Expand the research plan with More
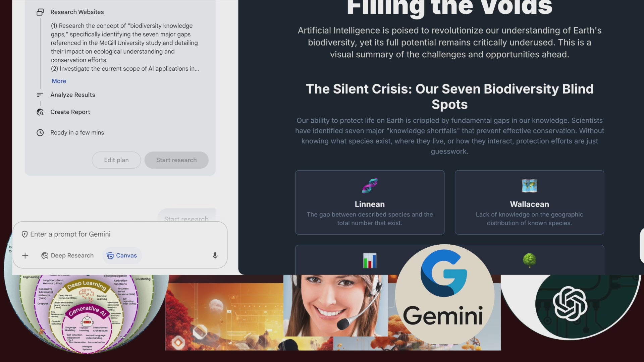The width and height of the screenshot is (644, 362). coord(59,81)
